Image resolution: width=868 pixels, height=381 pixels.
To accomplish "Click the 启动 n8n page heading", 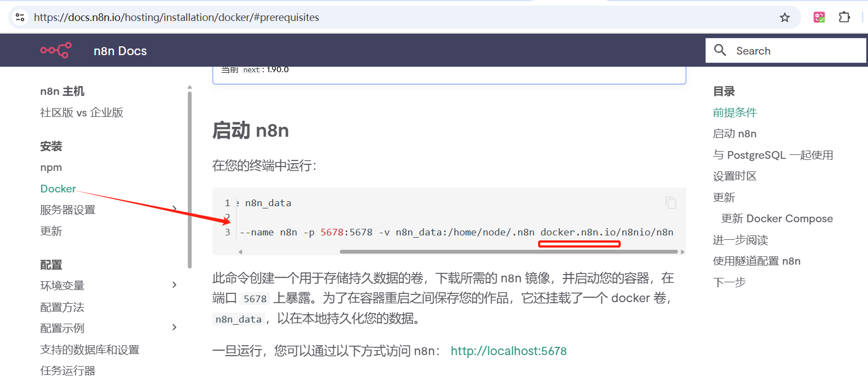I will [x=251, y=131].
